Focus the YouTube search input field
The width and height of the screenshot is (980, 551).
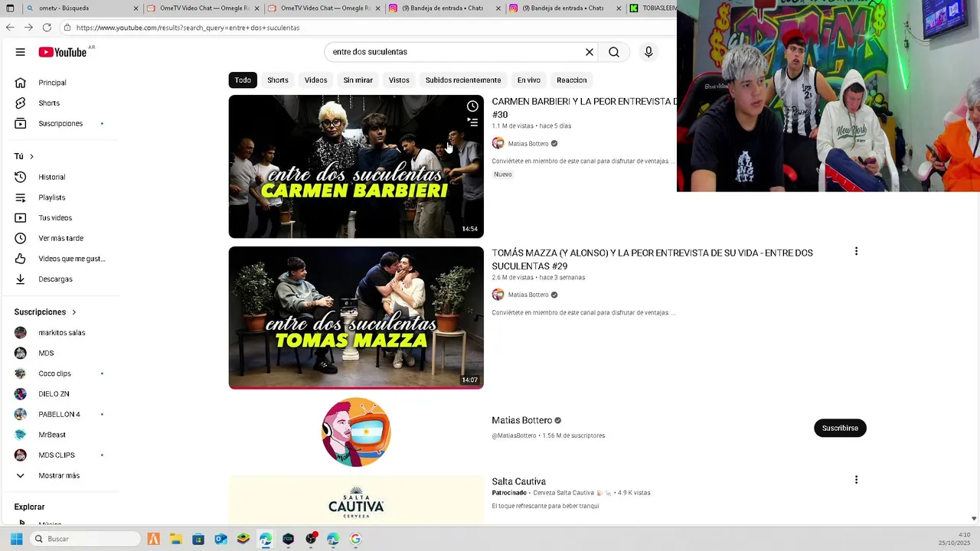pos(455,52)
